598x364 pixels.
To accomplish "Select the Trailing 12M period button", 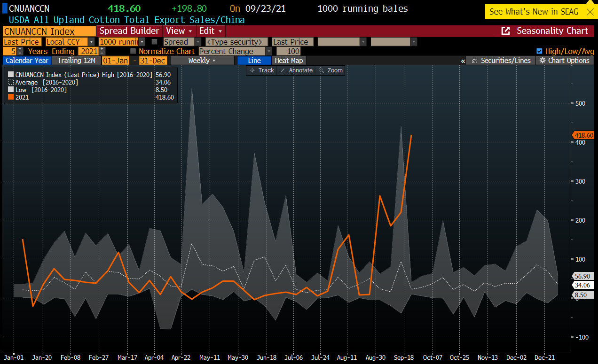I will [76, 61].
